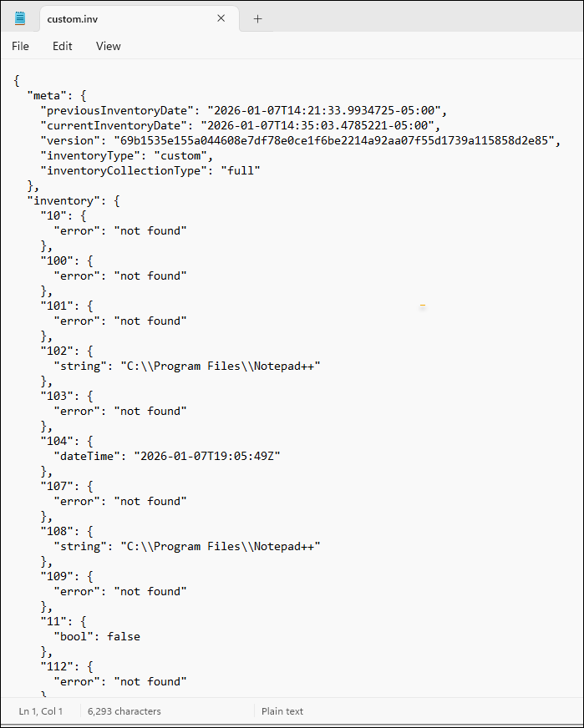Click the "bool": false line
This screenshot has height=728, width=584.
coord(97,636)
